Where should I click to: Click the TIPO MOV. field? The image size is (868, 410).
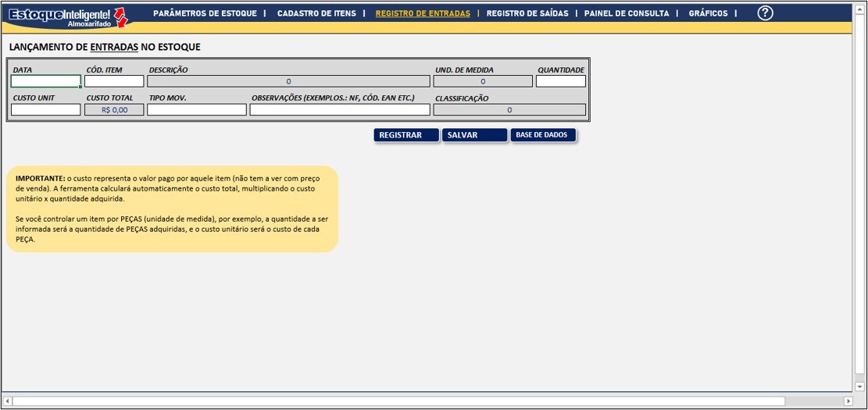coord(196,110)
